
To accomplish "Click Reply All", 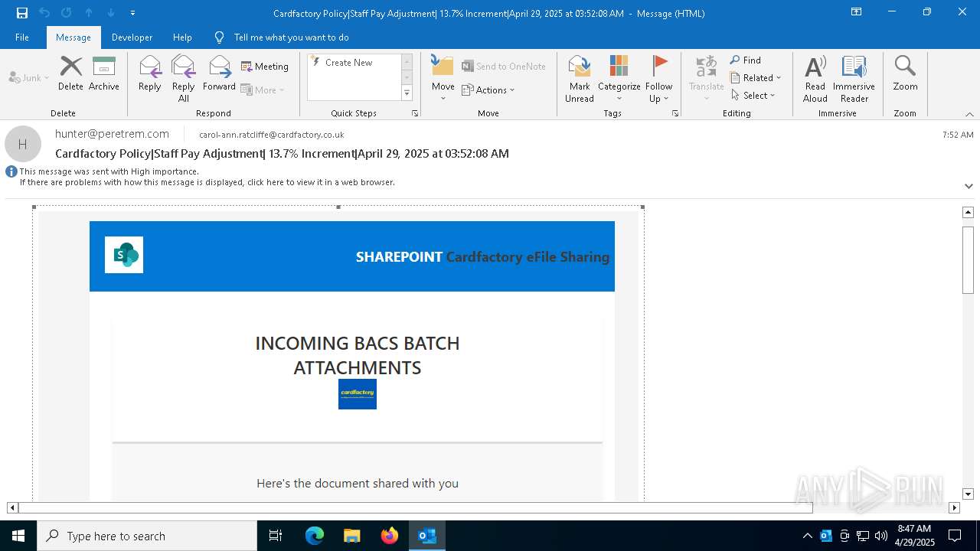I will click(x=183, y=79).
